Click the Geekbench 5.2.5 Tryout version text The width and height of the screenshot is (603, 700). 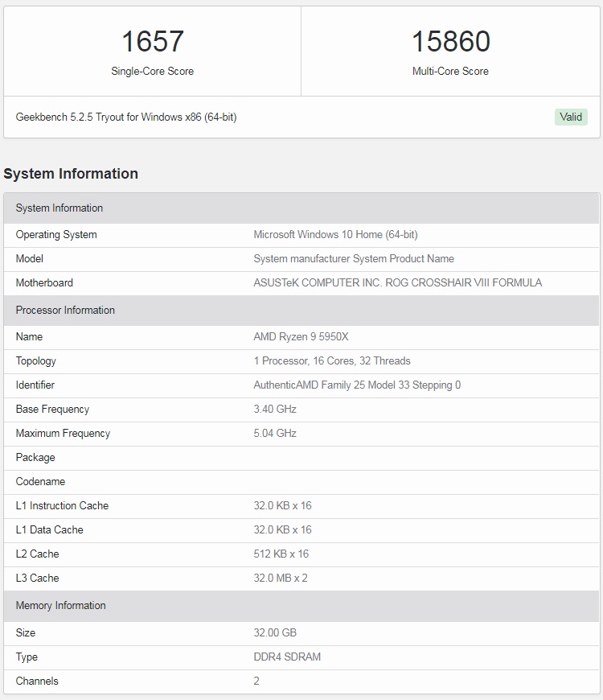(126, 117)
